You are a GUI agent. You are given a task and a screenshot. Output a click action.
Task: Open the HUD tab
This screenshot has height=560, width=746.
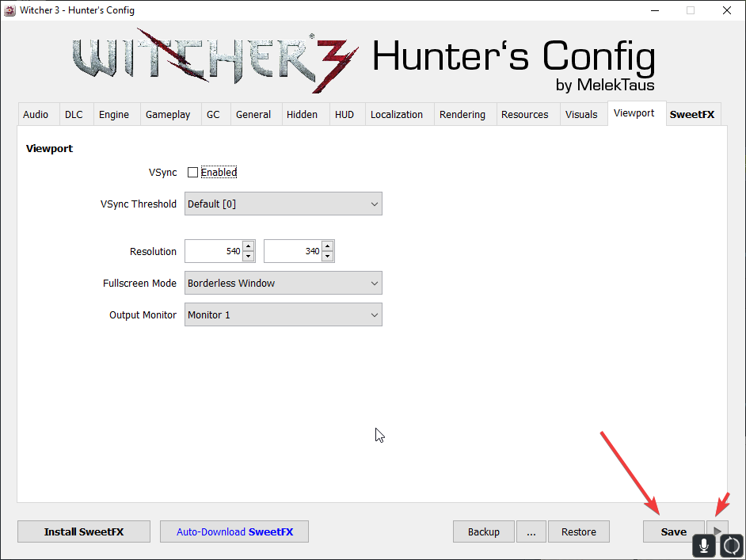(347, 114)
